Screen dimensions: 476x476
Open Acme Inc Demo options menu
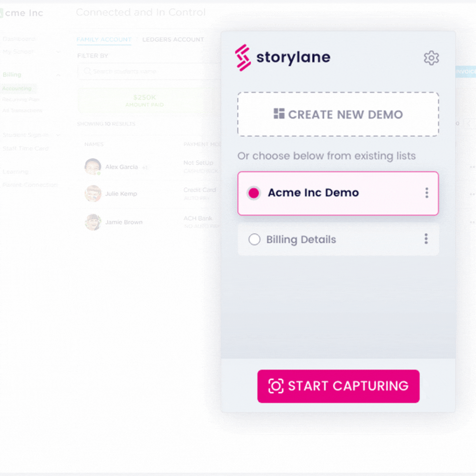[427, 193]
